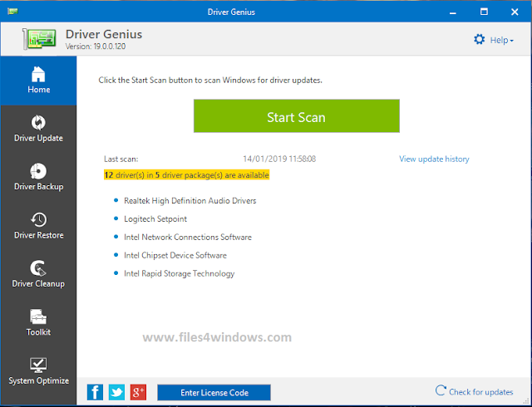Open the Driver Backup disc icon
This screenshot has width=532, height=407.
[38, 171]
